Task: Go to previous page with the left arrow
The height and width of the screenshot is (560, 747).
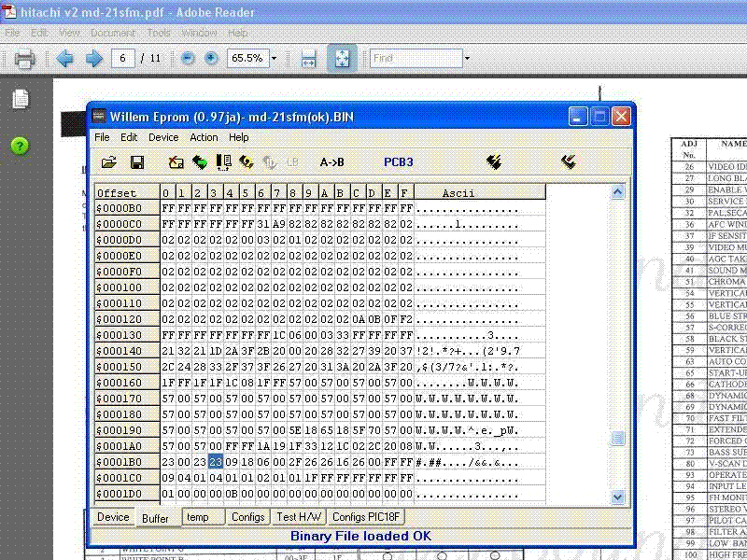Action: [64, 59]
